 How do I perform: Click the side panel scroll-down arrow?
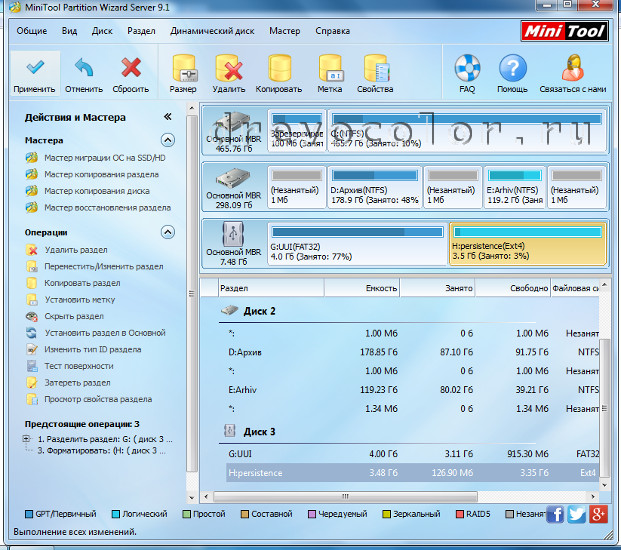pyautogui.click(x=192, y=498)
